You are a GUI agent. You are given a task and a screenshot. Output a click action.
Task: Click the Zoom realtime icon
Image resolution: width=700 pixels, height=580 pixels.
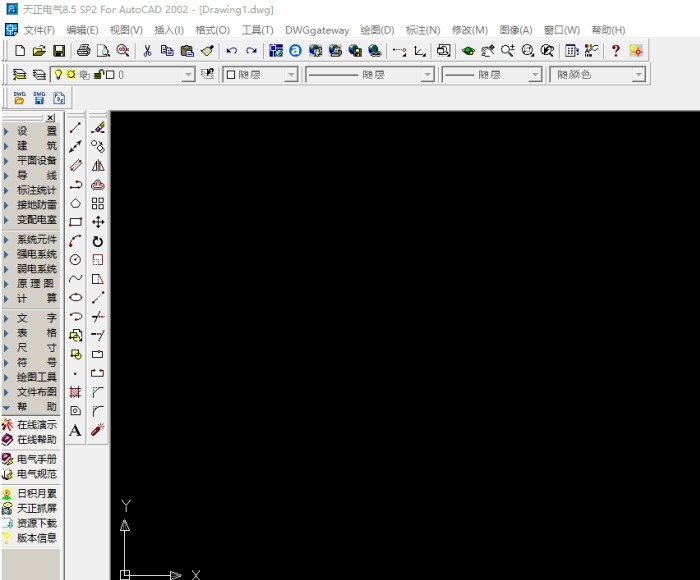pyautogui.click(x=507, y=50)
